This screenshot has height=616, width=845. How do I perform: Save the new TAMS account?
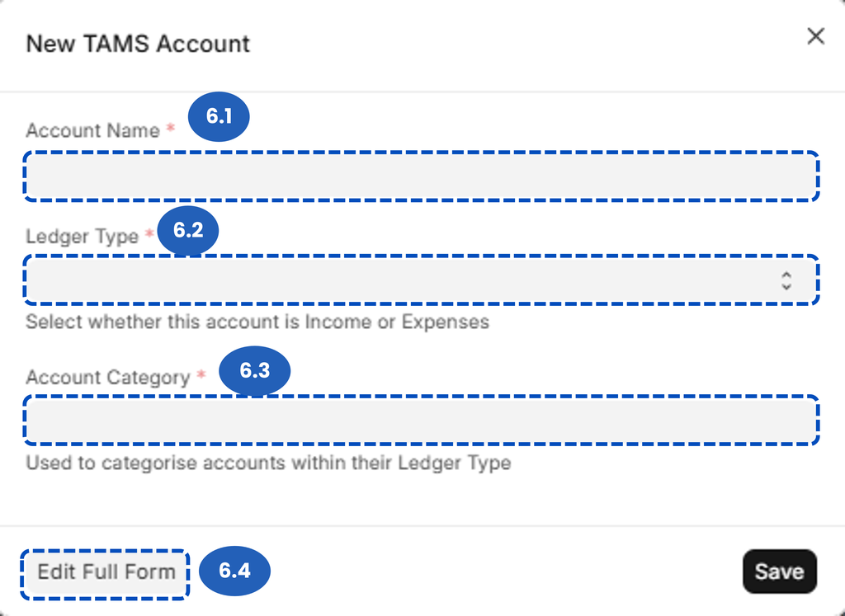779,571
